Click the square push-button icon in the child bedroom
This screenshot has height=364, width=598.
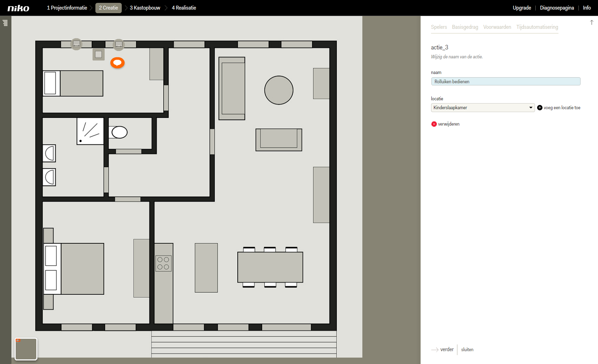99,54
